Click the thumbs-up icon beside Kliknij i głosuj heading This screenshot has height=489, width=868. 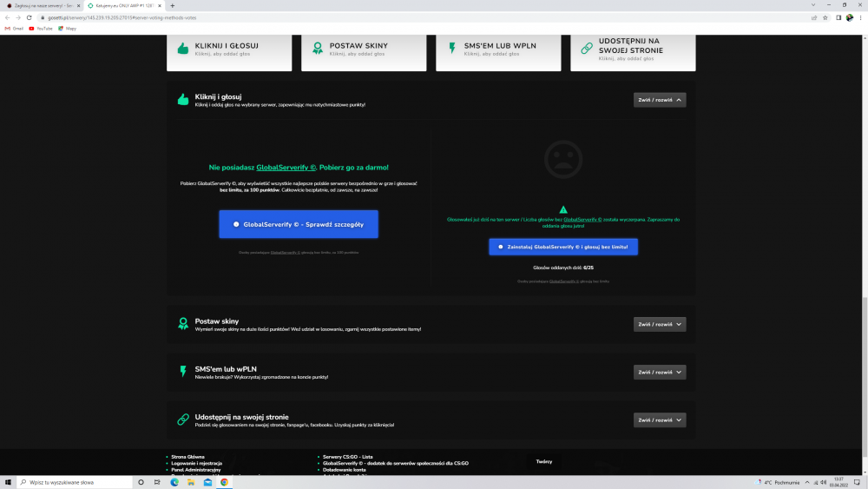coord(182,100)
